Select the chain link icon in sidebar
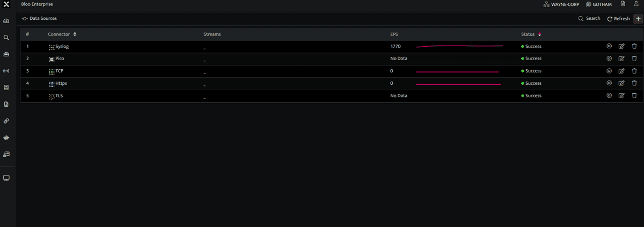This screenshot has width=644, height=227. 6,121
